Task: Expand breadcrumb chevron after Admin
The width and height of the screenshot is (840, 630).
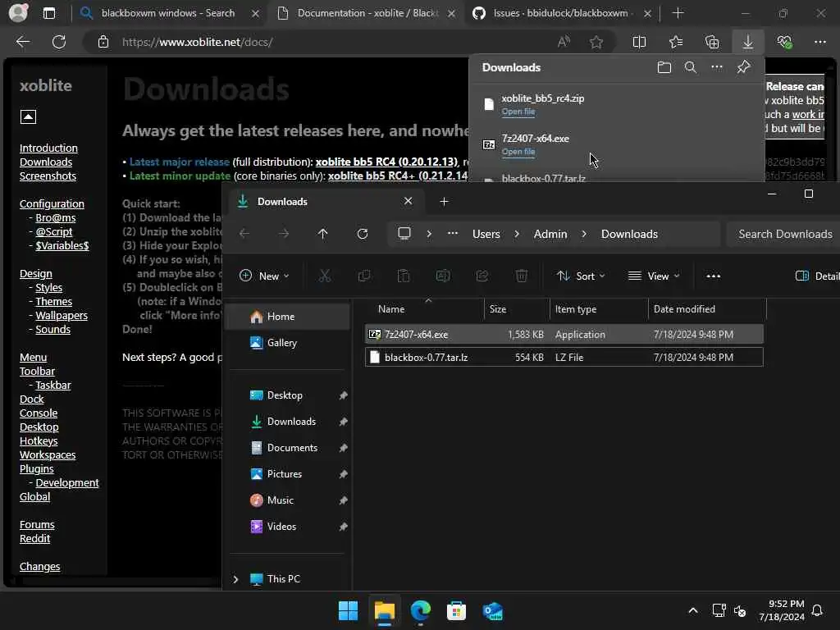Action: (x=584, y=234)
